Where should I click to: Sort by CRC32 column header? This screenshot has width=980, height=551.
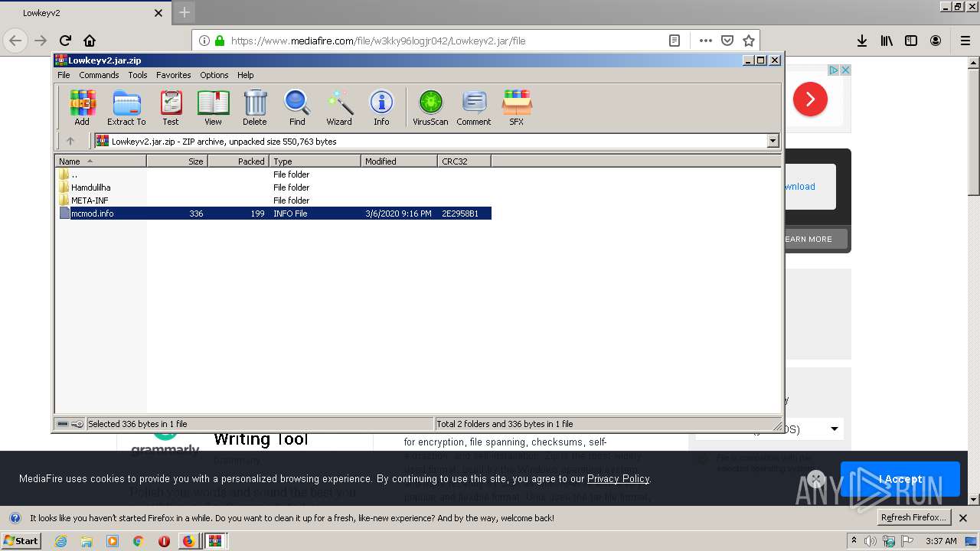465,161
